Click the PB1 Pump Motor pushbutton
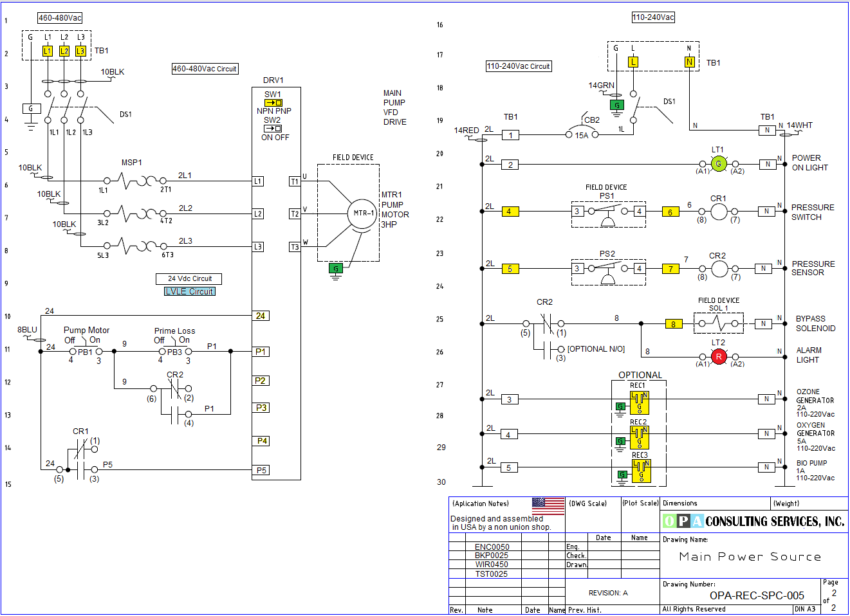Screen dimensions: 850x616 [x=86, y=351]
